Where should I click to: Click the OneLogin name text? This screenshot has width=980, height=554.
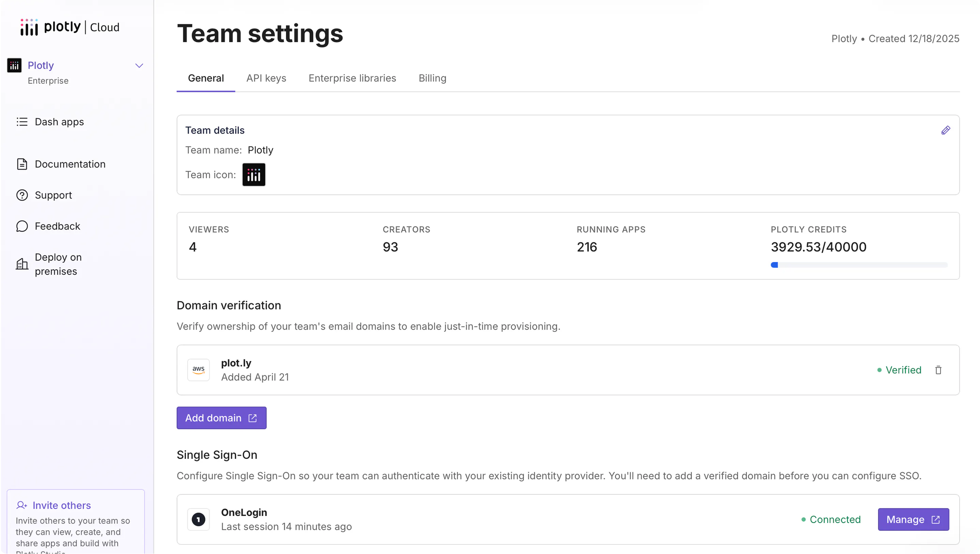pyautogui.click(x=244, y=512)
